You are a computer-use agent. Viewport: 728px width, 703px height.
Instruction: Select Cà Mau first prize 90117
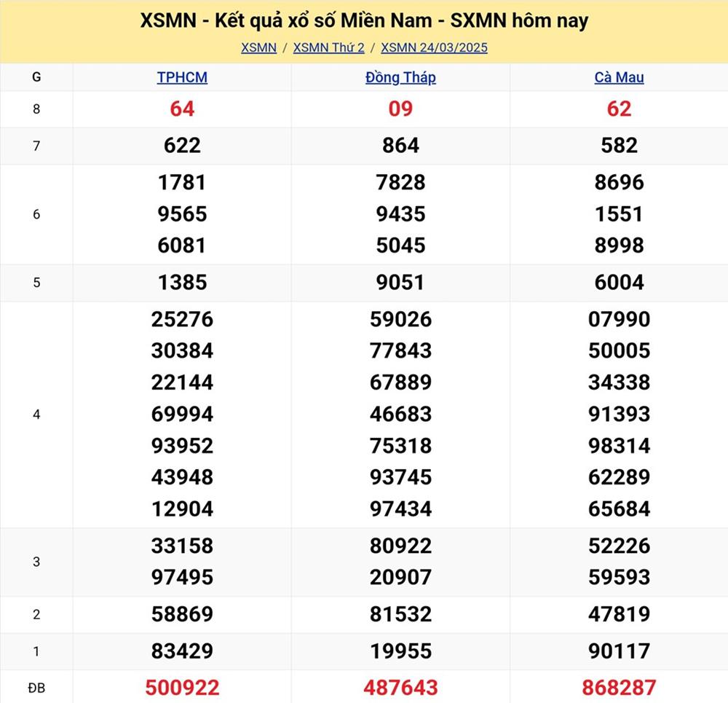[619, 651]
